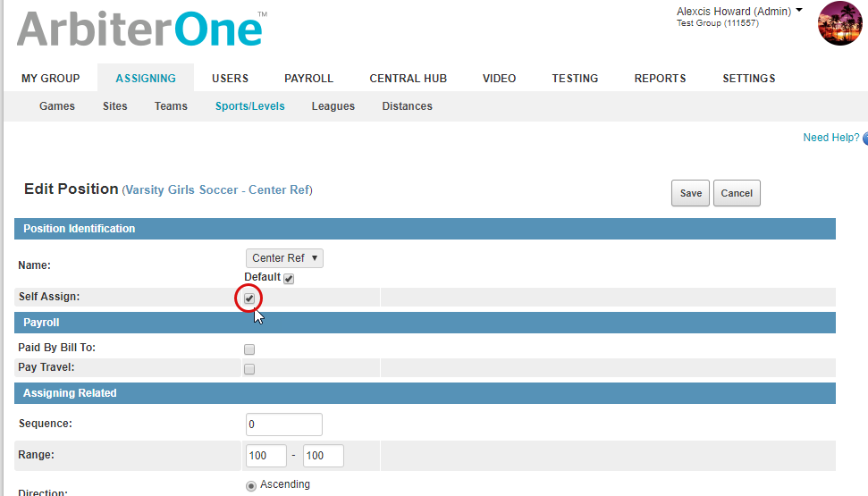Click the Cancel button

pos(737,193)
